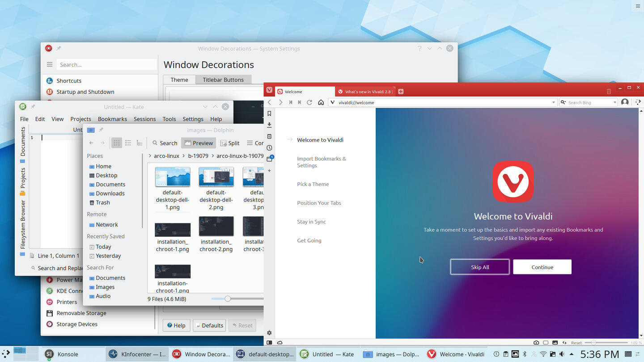Viewport: 644px width, 362px height.
Task: Click the Dolphin back arrow
Action: click(91, 143)
